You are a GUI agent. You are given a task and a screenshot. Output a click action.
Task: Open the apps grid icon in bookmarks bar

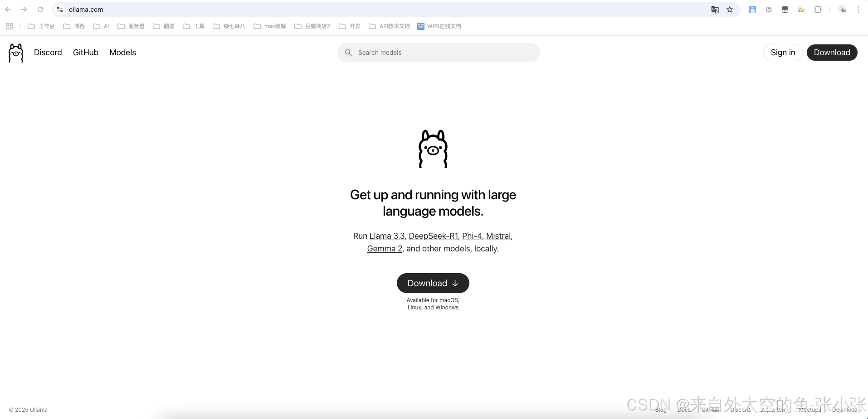(10, 26)
